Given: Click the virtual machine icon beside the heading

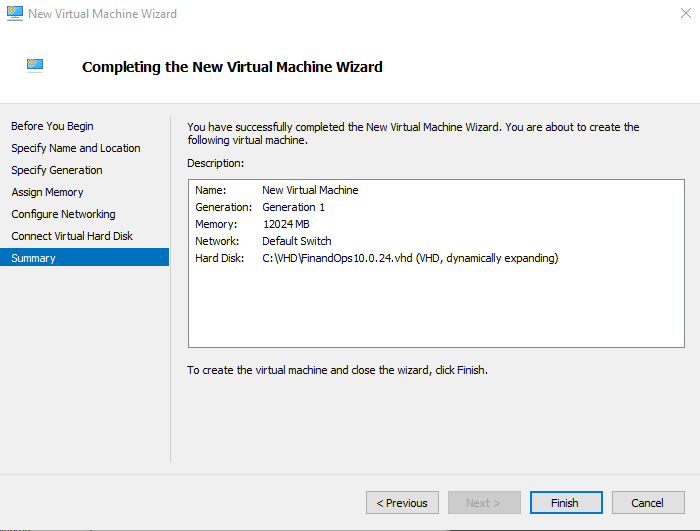Looking at the screenshot, I should pos(36,66).
